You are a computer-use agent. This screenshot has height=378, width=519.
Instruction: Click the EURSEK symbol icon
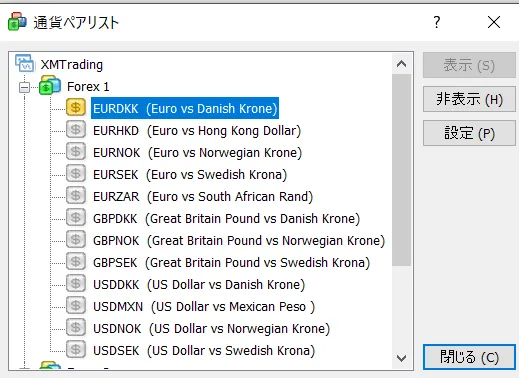pos(76,173)
